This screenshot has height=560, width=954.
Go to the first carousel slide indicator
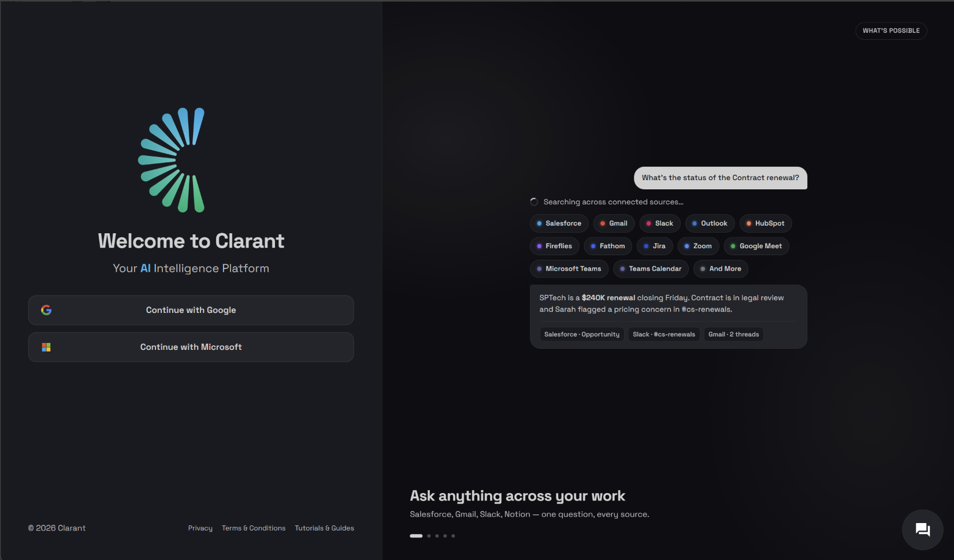416,536
